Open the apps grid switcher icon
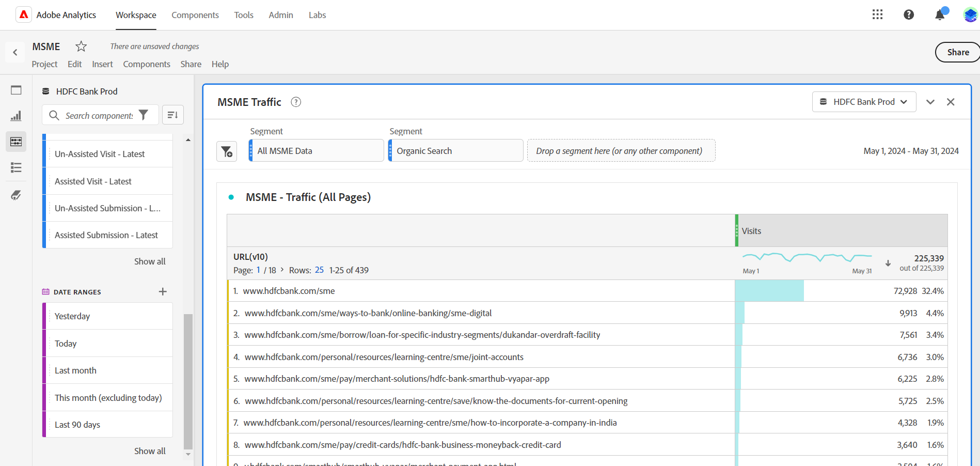980x466 pixels. [x=877, y=14]
